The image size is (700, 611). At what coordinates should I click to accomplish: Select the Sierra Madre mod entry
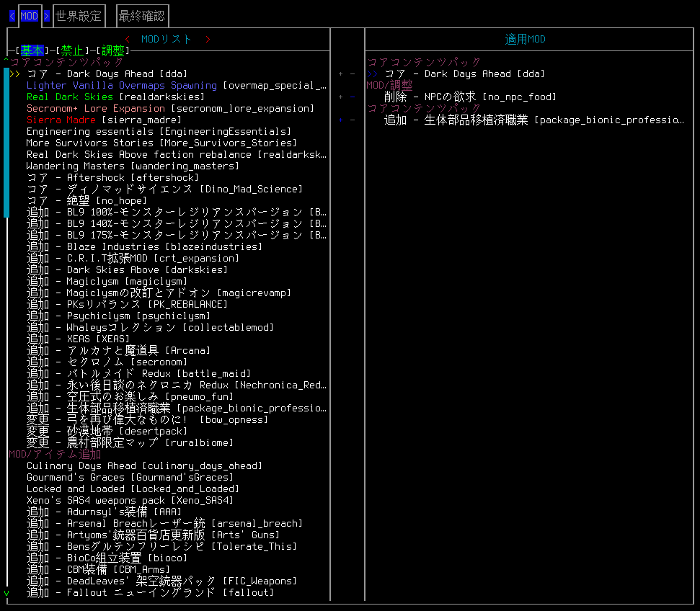[61, 120]
